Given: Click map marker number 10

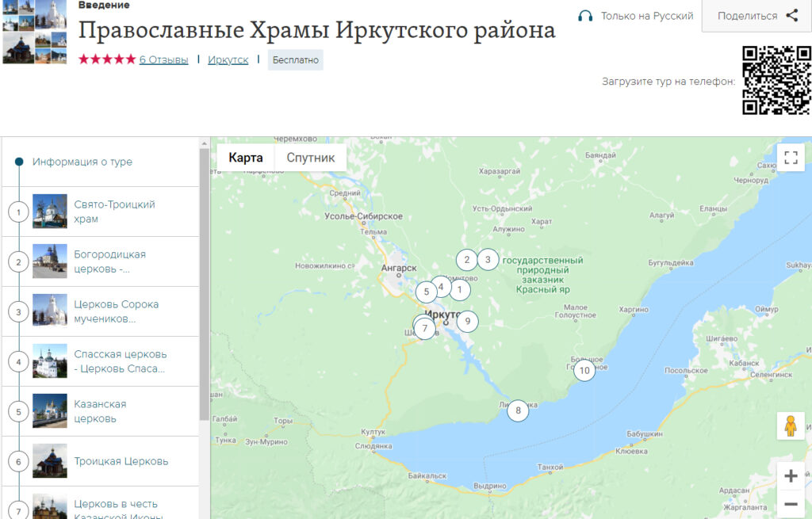Looking at the screenshot, I should click(584, 370).
